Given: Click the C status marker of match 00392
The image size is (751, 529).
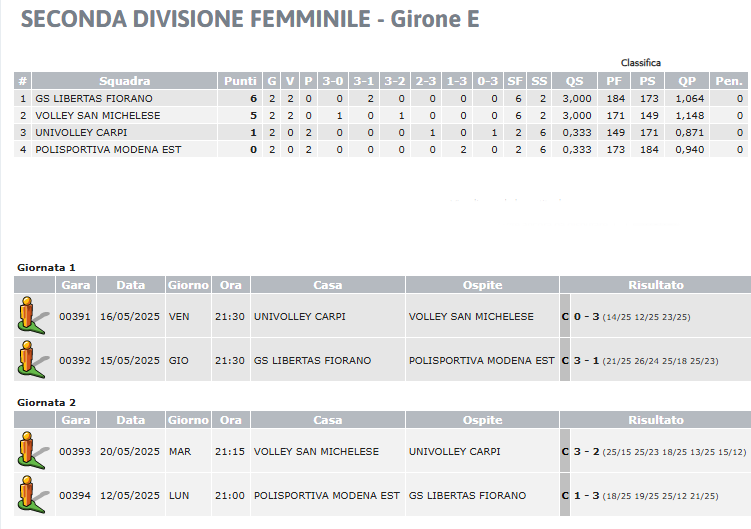Looking at the screenshot, I should (x=565, y=360).
